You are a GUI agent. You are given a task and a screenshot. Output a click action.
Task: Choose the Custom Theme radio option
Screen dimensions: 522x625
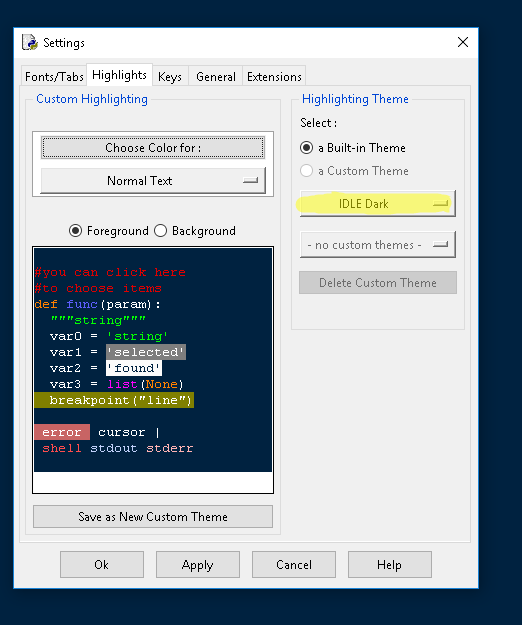click(x=306, y=171)
